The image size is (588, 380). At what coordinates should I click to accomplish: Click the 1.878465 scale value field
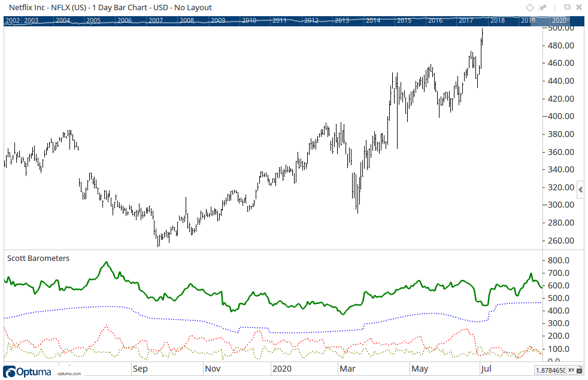coord(550,370)
